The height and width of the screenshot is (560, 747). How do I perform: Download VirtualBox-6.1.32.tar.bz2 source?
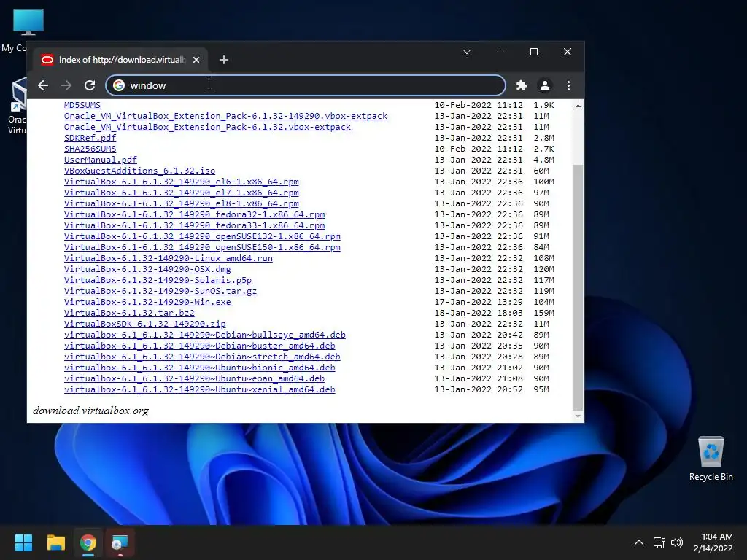129,313
